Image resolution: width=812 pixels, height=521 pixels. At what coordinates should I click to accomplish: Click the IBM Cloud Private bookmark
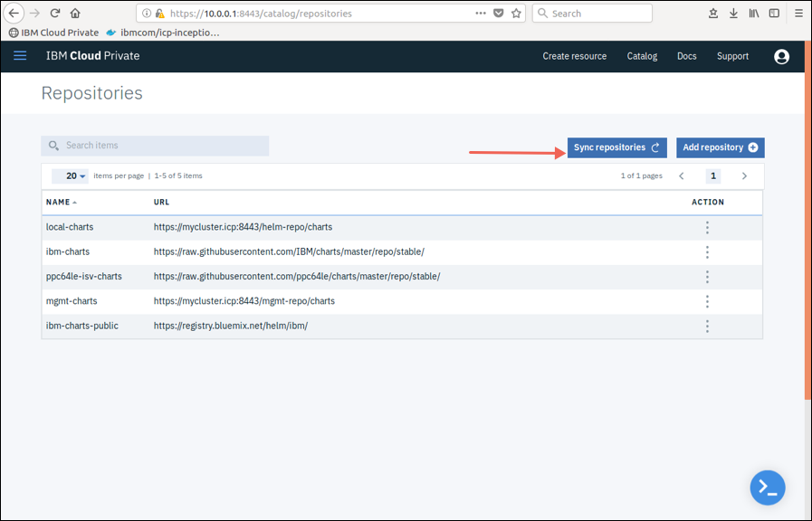click(x=53, y=33)
